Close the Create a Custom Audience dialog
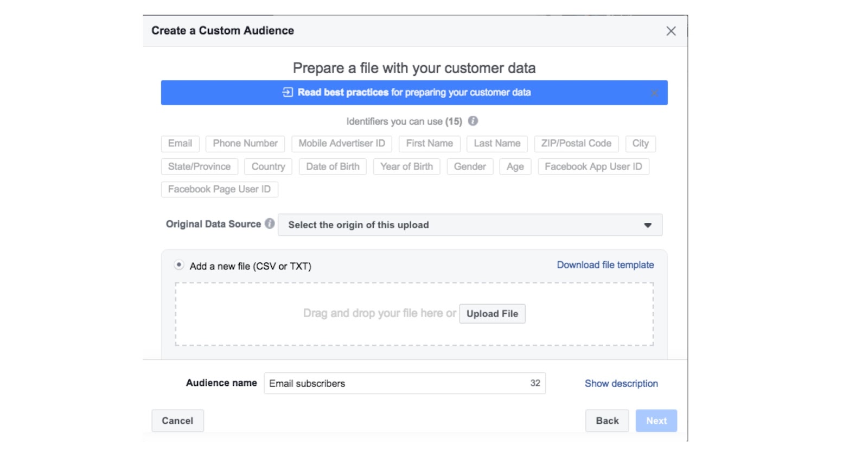868x458 pixels. pos(671,31)
